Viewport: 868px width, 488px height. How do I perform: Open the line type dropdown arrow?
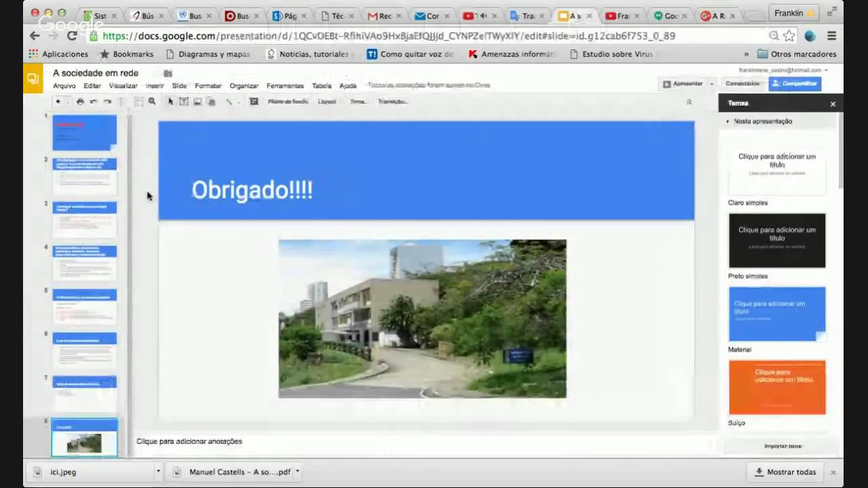(x=239, y=102)
